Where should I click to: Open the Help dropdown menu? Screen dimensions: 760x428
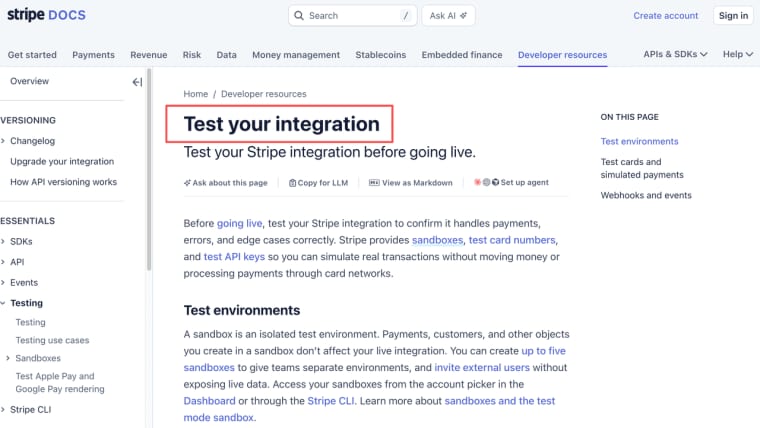[738, 54]
